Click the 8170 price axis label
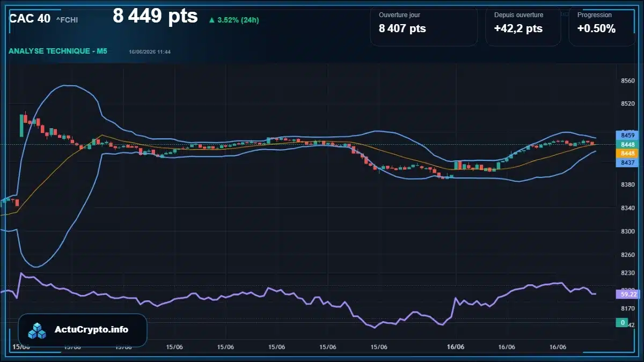 (x=627, y=308)
